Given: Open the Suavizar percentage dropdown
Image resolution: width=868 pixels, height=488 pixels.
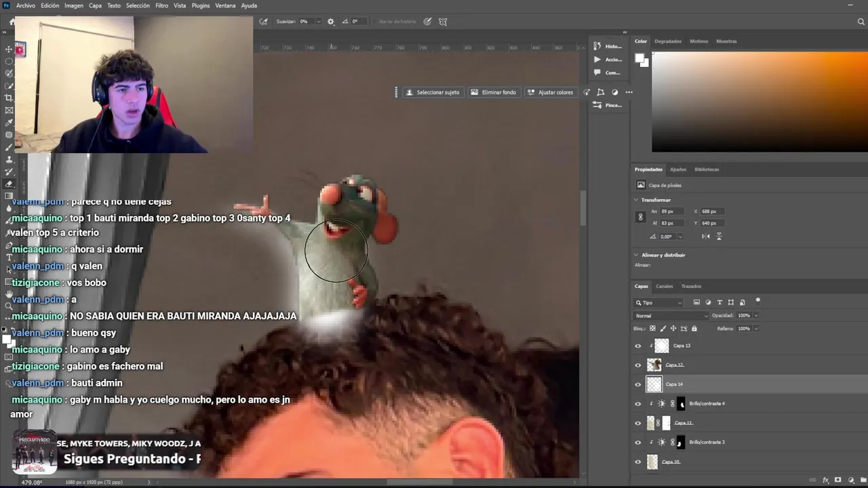Looking at the screenshot, I should click(x=318, y=22).
